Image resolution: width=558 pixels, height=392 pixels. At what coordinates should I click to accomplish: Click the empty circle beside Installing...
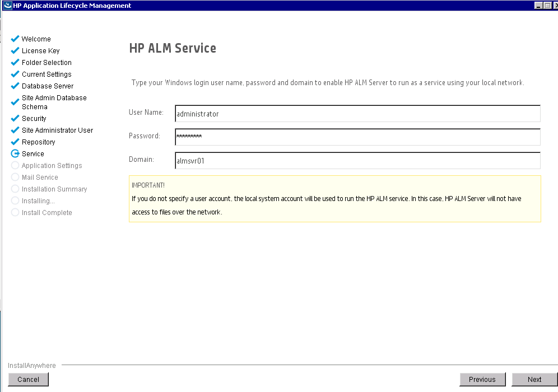[x=15, y=200]
